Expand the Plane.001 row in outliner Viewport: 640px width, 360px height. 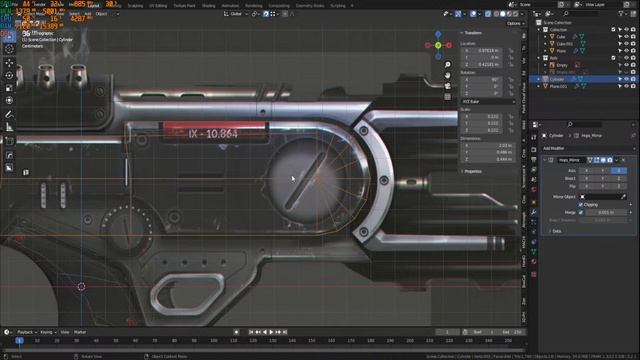click(538, 86)
